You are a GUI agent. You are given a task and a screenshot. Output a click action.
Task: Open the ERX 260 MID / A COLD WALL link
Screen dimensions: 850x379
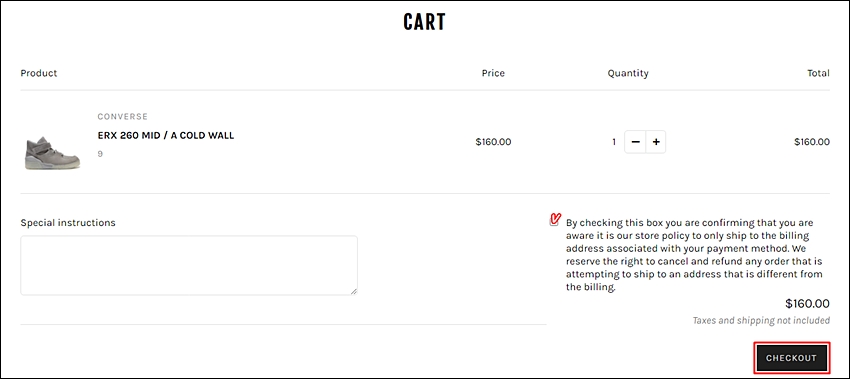[166, 136]
